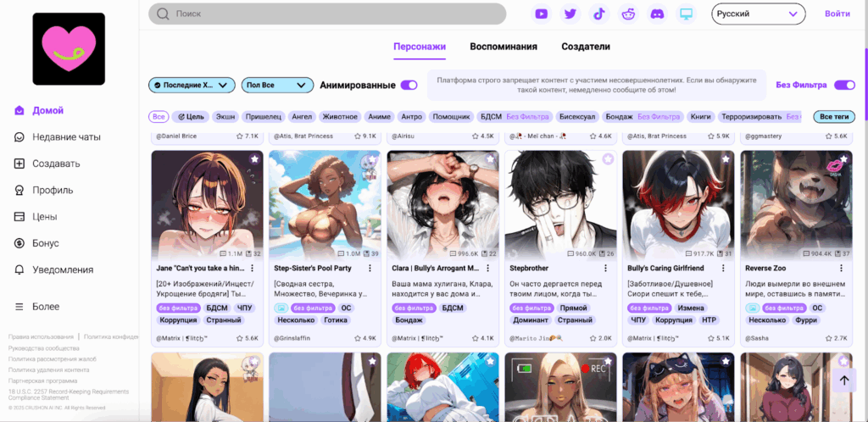This screenshot has width=868, height=422.
Task: Select the Создатели tab
Action: pyautogui.click(x=586, y=47)
